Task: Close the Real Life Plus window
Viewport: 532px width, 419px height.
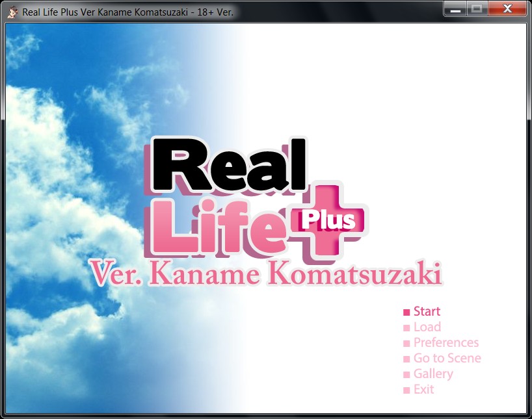Action: (507, 10)
